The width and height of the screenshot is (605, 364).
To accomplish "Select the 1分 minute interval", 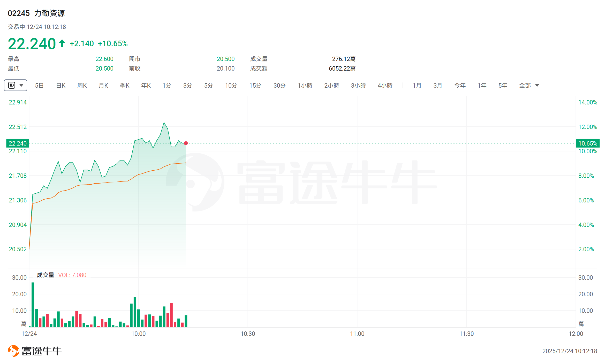I will click(x=167, y=86).
